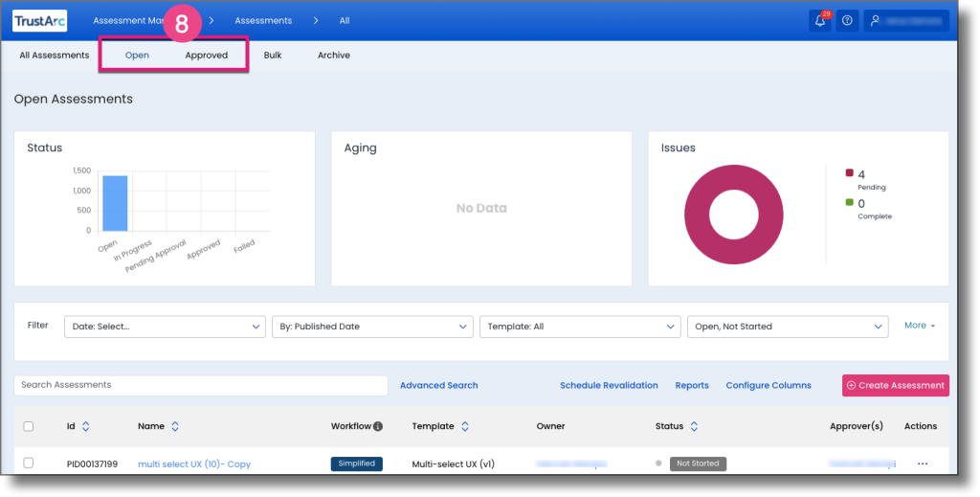Sort by Name column arrows
980x497 pixels.
click(x=175, y=426)
